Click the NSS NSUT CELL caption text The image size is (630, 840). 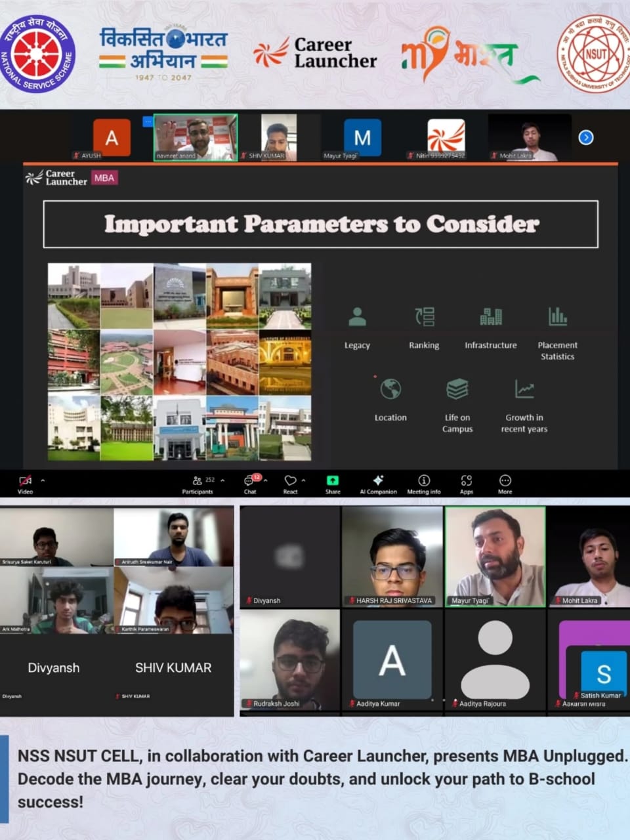click(322, 779)
